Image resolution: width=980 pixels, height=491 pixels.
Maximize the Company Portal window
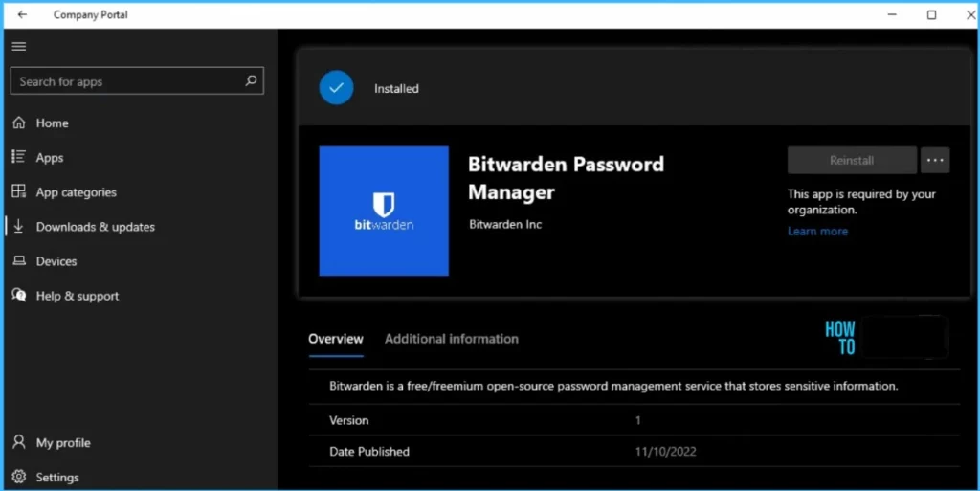coord(931,14)
